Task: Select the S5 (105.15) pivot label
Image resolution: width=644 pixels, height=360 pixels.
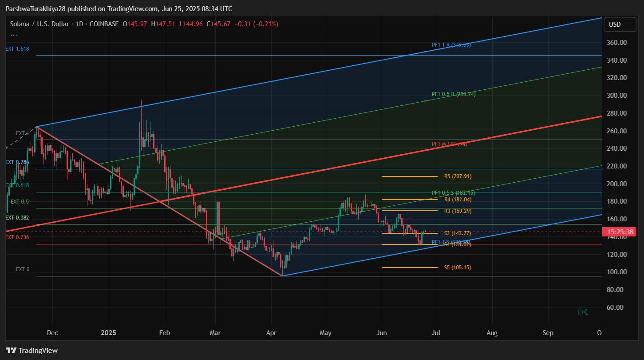Action: click(x=458, y=268)
